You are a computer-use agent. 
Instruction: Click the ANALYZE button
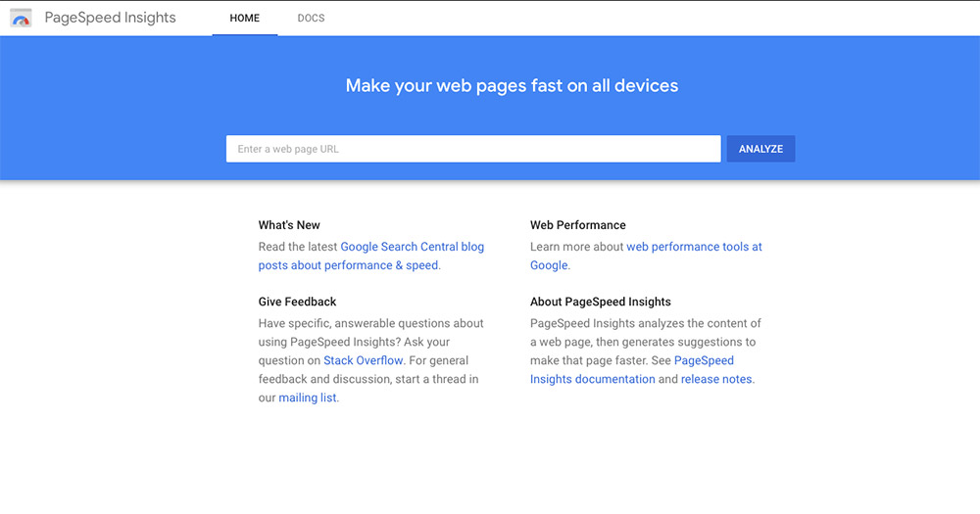760,149
